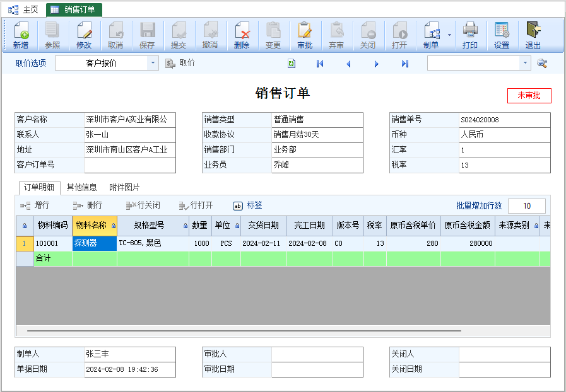Viewport: 566px width, 392px height.
Task: Select the 销售订单 tab
Action: pyautogui.click(x=74, y=9)
